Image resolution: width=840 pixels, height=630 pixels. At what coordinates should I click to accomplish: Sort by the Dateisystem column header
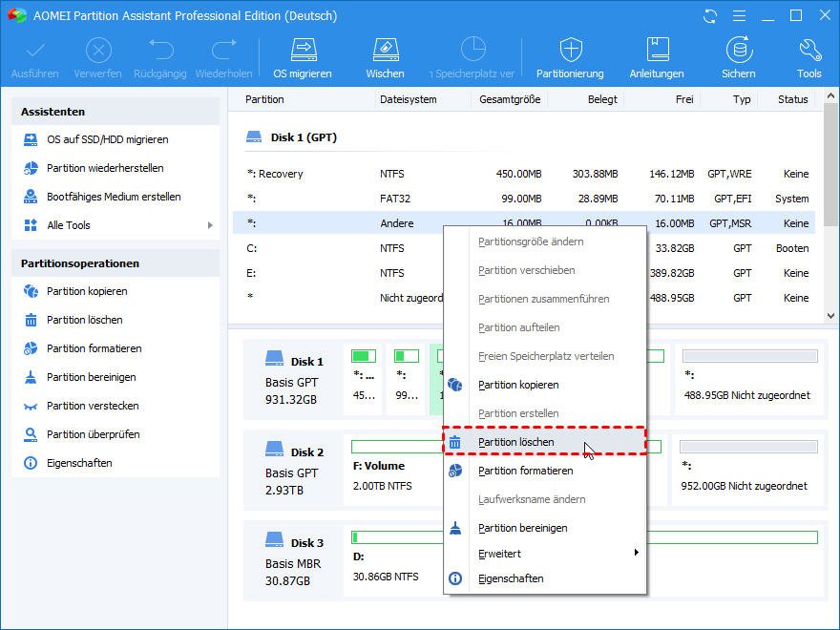[409, 99]
